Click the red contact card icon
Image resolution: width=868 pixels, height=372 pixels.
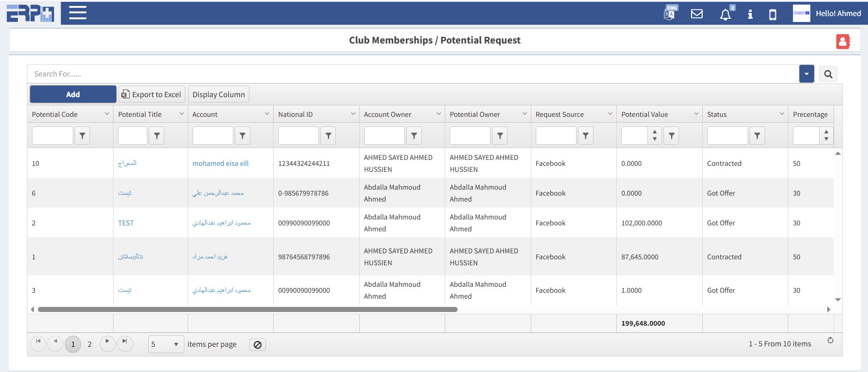[842, 42]
